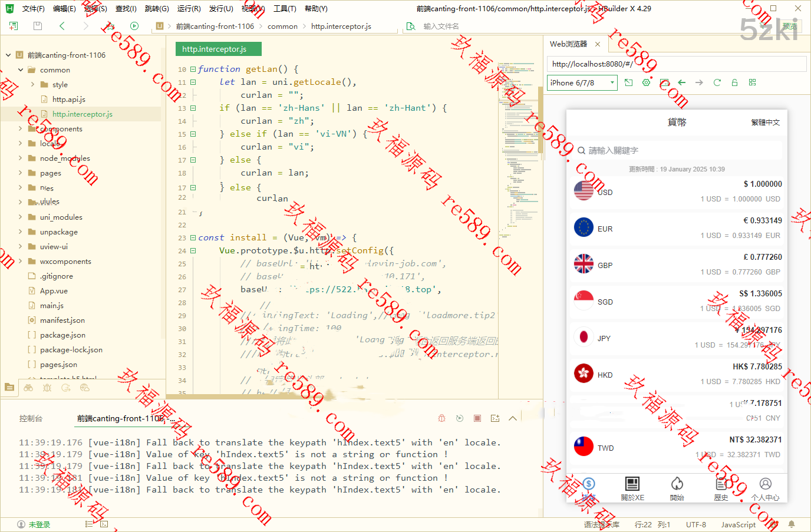811x532 pixels.
Task: Collapse the common folder
Action: [x=21, y=70]
